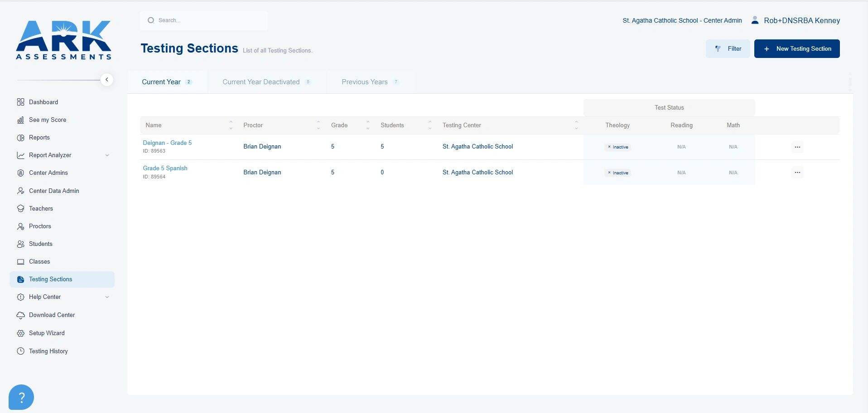Click the See my Score bar-chart icon
The height and width of the screenshot is (413, 868).
pyautogui.click(x=20, y=120)
